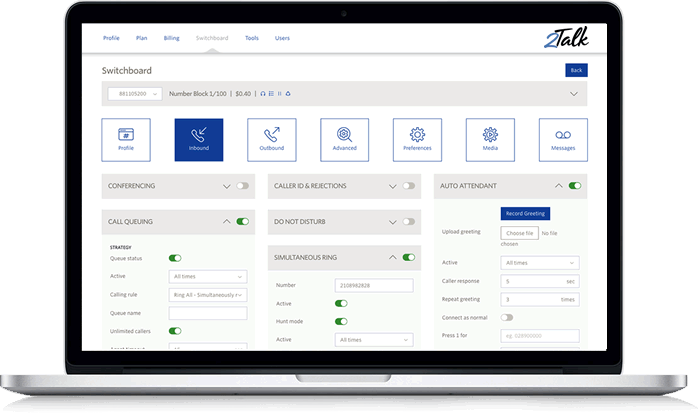Open the Messages voicemail tile
The height and width of the screenshot is (415, 700).
[563, 140]
